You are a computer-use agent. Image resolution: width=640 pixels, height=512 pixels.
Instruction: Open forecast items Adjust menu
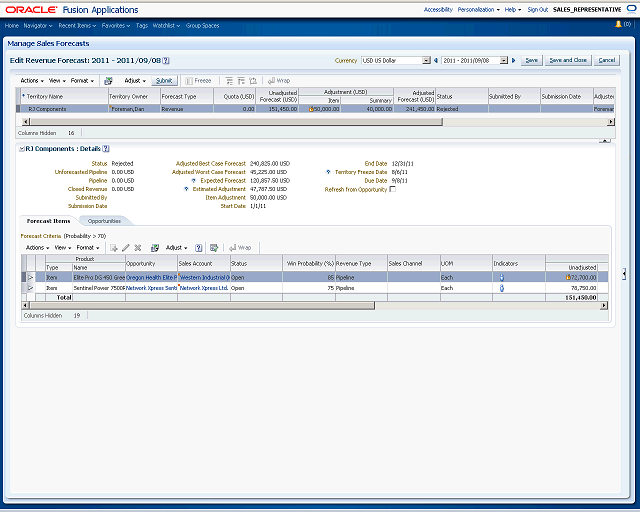tap(176, 248)
